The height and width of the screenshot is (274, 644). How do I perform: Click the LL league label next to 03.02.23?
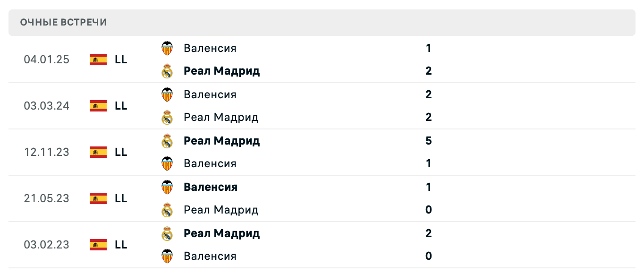121,245
